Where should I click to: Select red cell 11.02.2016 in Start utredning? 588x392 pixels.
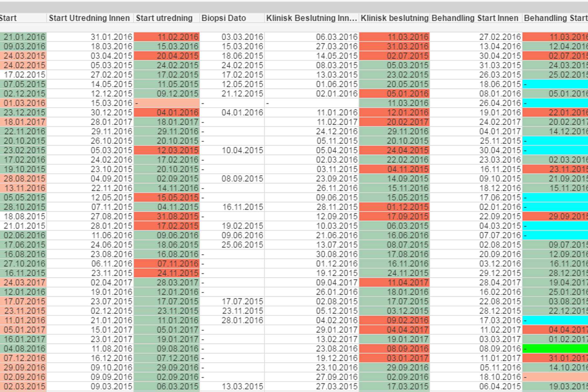pos(167,37)
